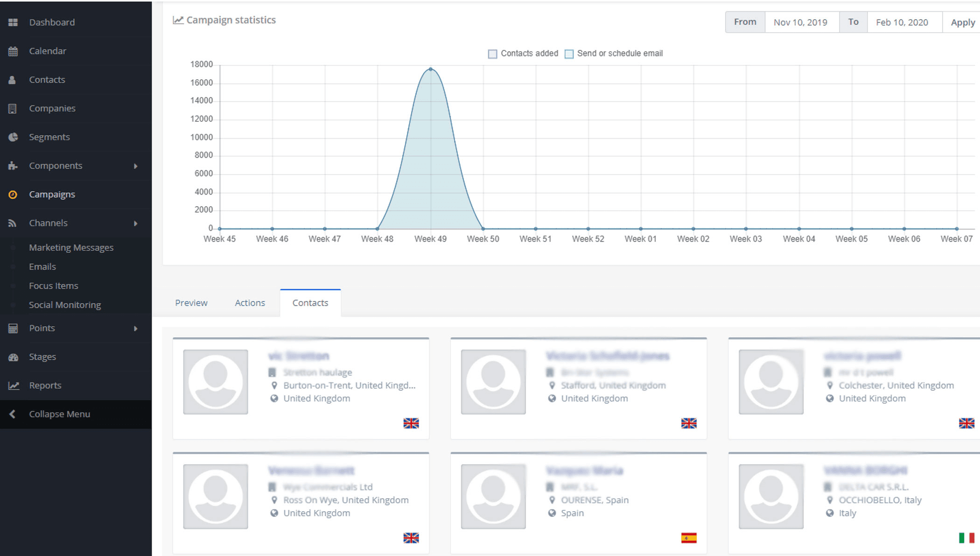980x556 pixels.
Task: Expand the Points submenu arrow
Action: point(135,328)
